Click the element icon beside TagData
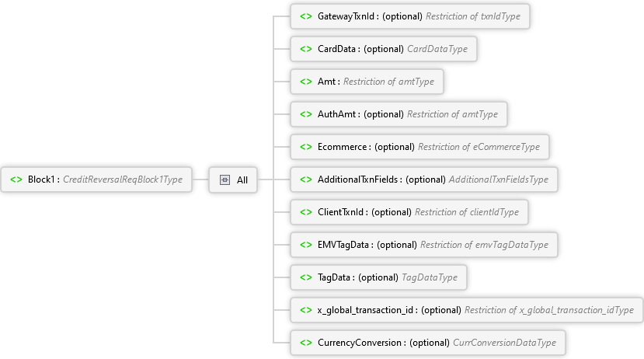The width and height of the screenshot is (644, 359). (306, 277)
